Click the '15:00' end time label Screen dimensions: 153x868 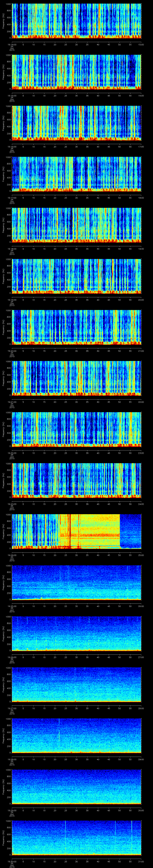pos(141,44)
